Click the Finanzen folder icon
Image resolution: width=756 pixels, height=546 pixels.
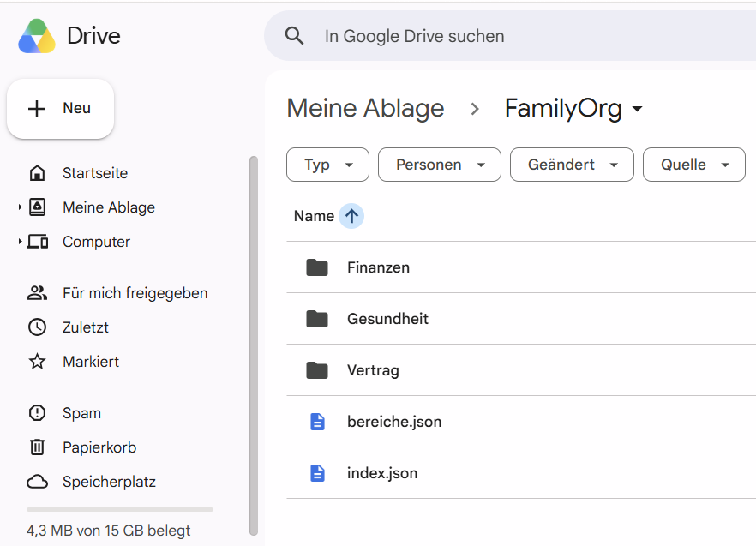coord(317,267)
